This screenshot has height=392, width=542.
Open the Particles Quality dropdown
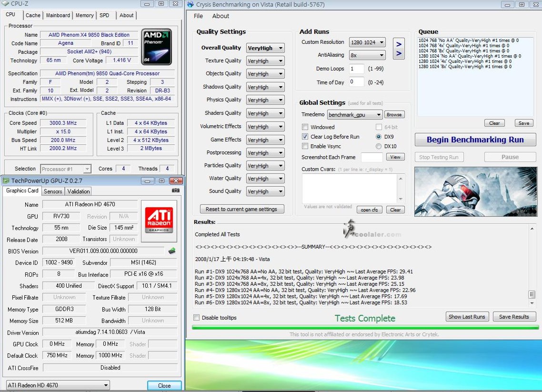[x=265, y=166]
